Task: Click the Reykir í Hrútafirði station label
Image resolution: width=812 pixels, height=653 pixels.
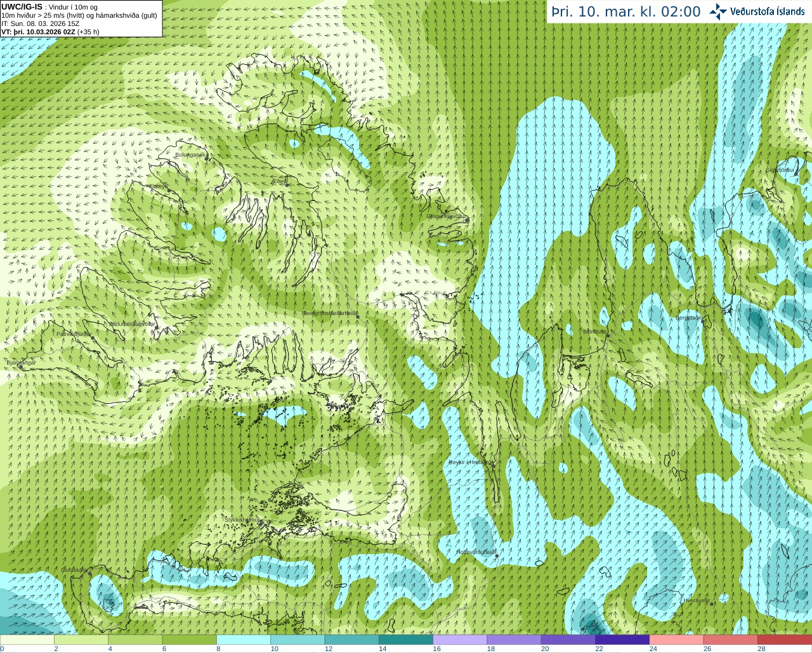Action: point(471,462)
